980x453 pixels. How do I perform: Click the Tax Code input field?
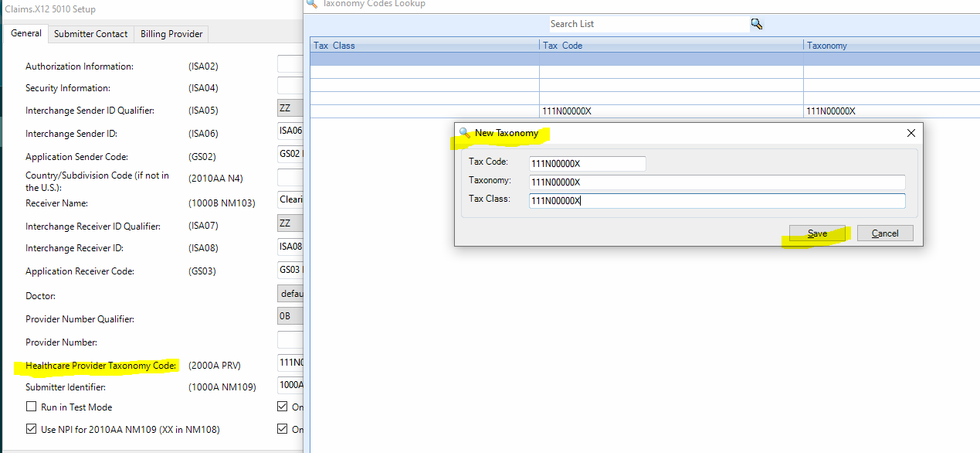(587, 163)
